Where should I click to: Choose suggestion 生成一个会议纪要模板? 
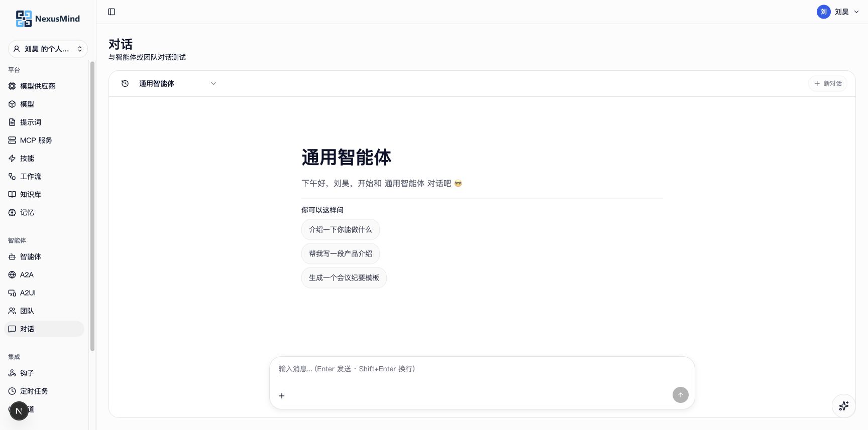pyautogui.click(x=344, y=278)
